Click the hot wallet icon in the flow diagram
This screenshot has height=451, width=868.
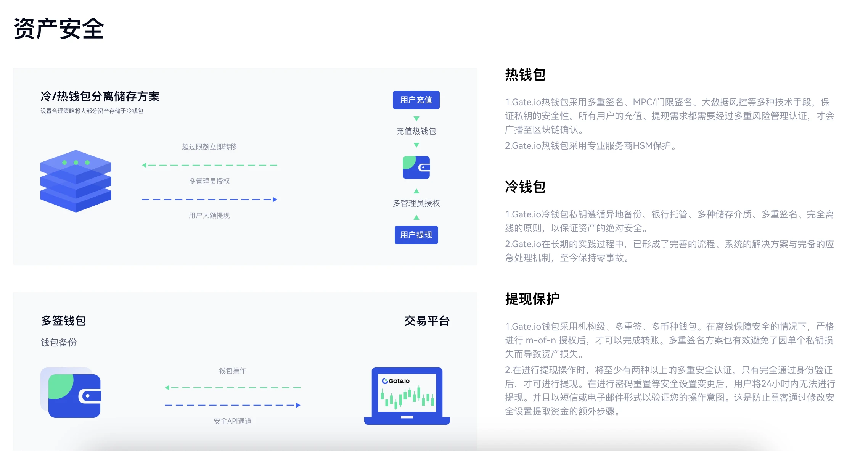coord(416,167)
